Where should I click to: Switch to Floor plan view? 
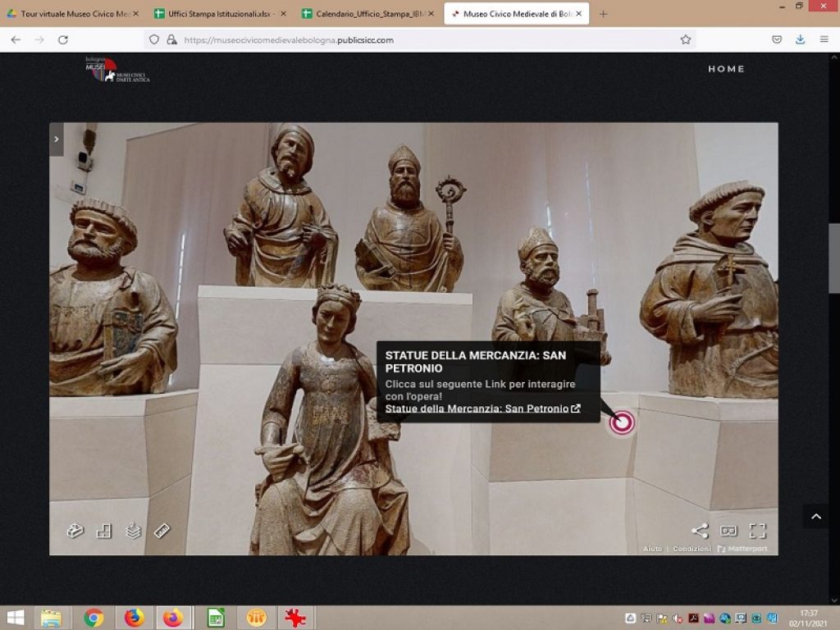[105, 531]
